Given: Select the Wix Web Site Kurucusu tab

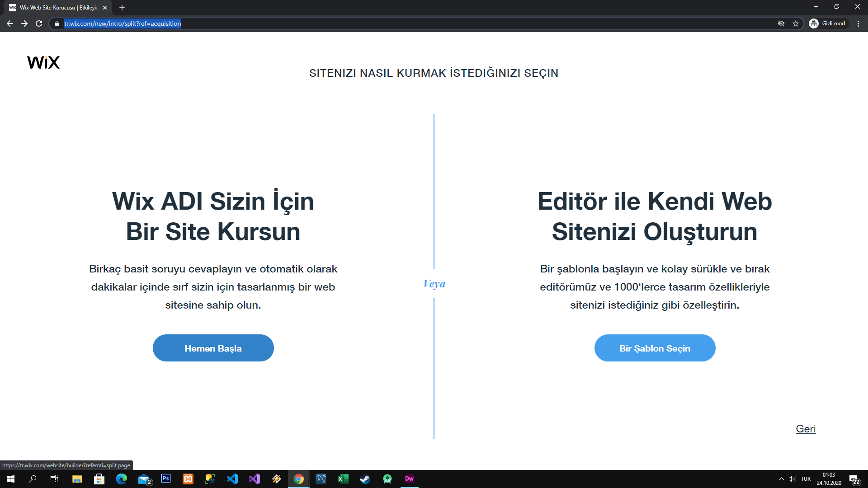Looking at the screenshot, I should (59, 8).
